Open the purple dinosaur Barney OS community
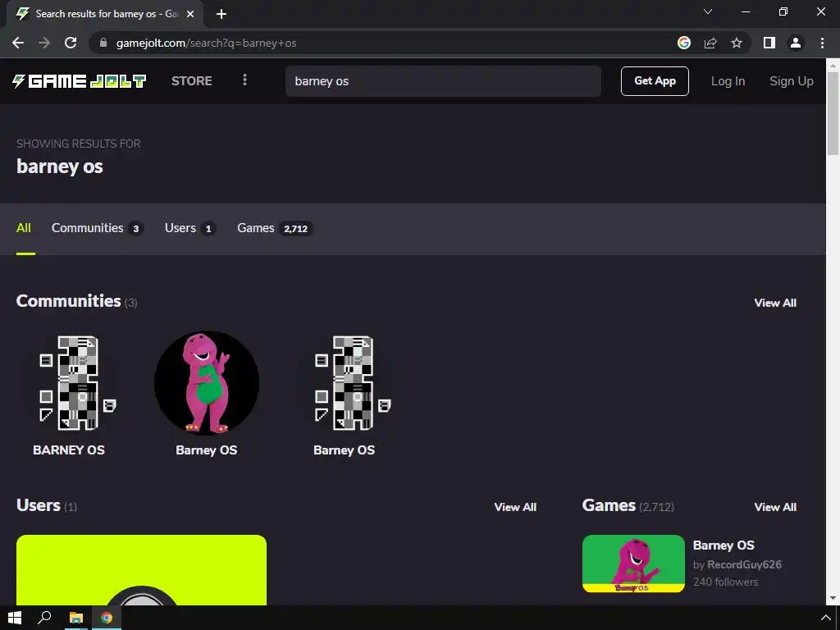 (207, 383)
